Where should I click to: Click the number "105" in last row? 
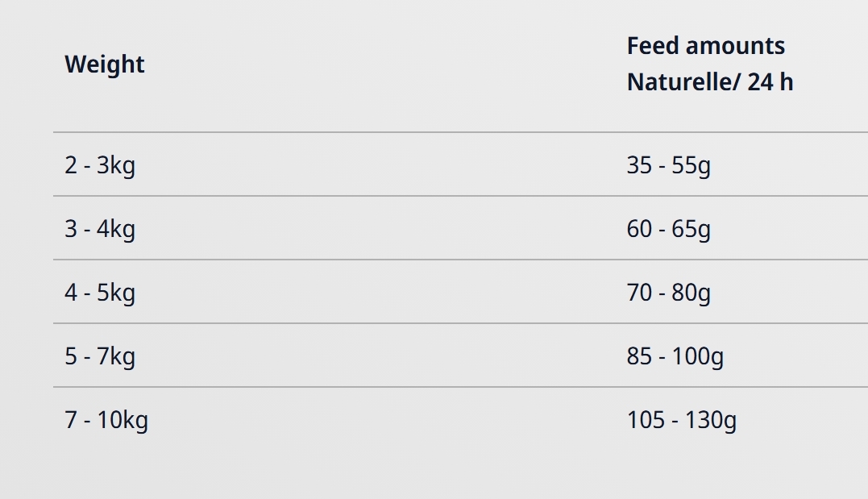point(646,420)
